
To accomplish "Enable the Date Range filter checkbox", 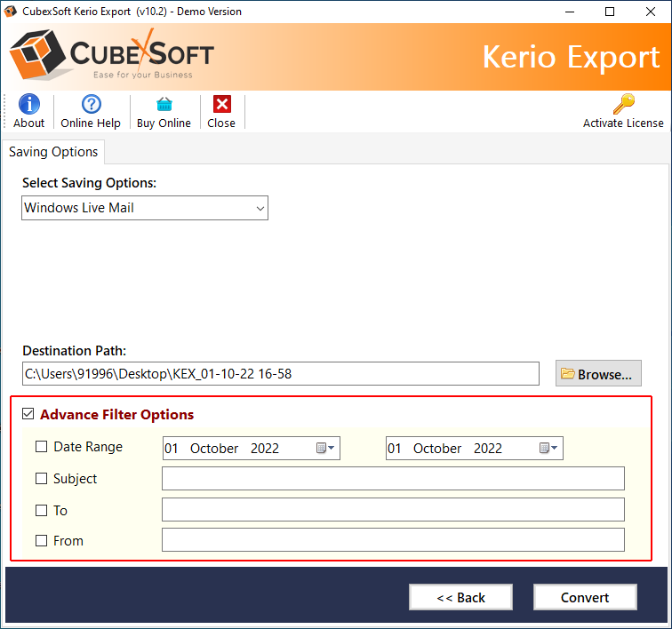I will coord(41,447).
